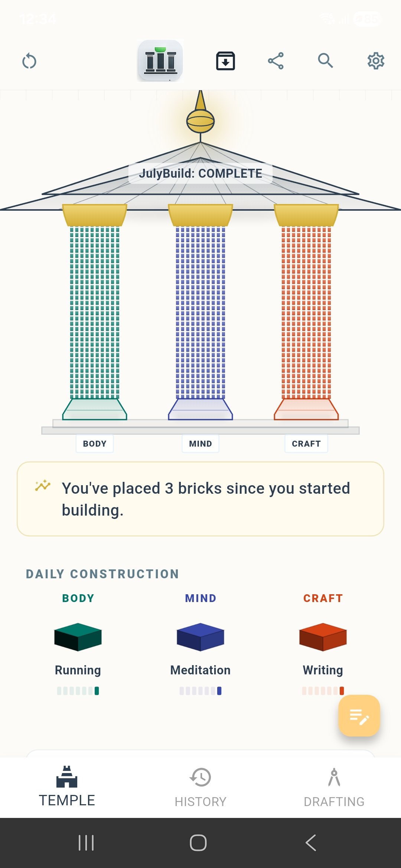Tap the share icon
Viewport: 401px width, 868px height.
pyautogui.click(x=276, y=61)
